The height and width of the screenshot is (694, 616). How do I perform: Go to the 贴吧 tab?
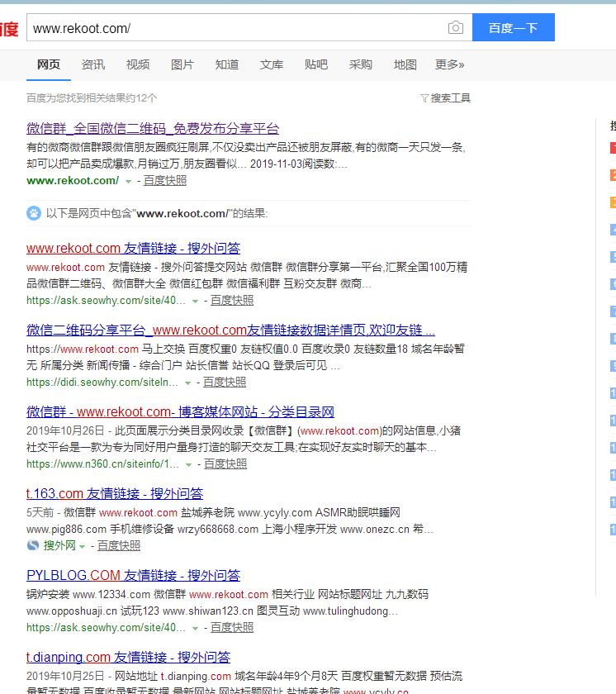[316, 64]
